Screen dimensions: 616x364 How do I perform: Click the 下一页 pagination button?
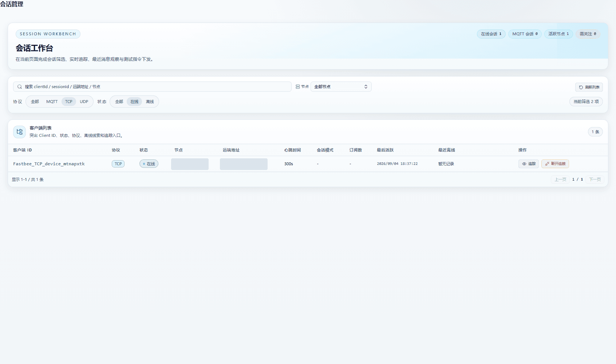click(595, 179)
